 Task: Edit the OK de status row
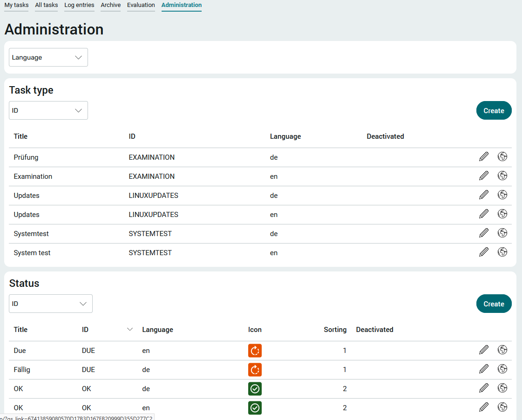tap(484, 388)
